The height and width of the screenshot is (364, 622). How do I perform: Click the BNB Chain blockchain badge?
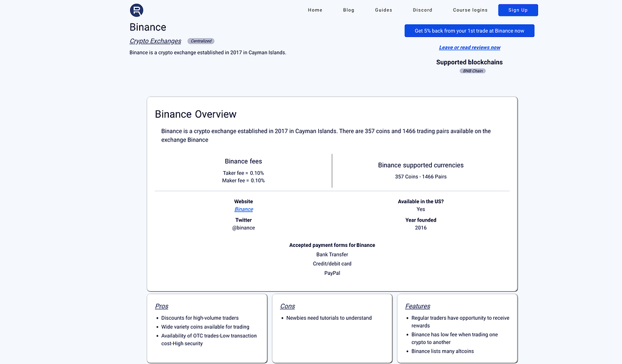click(473, 71)
